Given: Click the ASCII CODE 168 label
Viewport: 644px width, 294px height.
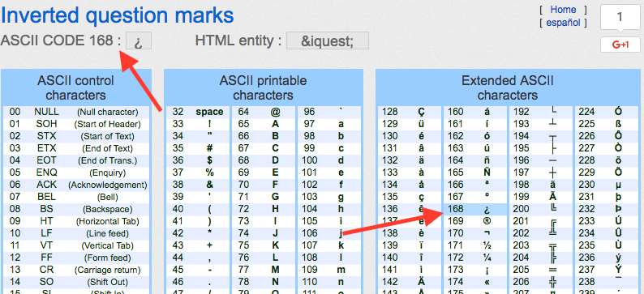Looking at the screenshot, I should pyautogui.click(x=61, y=40).
